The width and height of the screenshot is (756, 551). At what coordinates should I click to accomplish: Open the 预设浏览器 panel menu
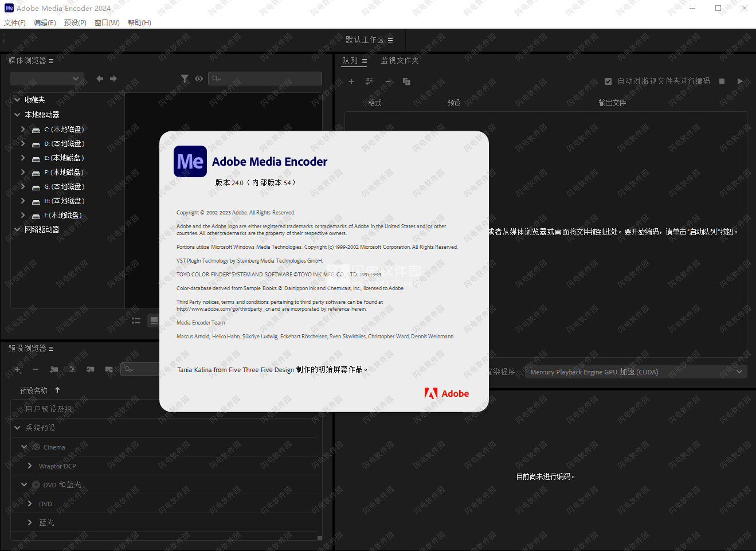coord(51,349)
